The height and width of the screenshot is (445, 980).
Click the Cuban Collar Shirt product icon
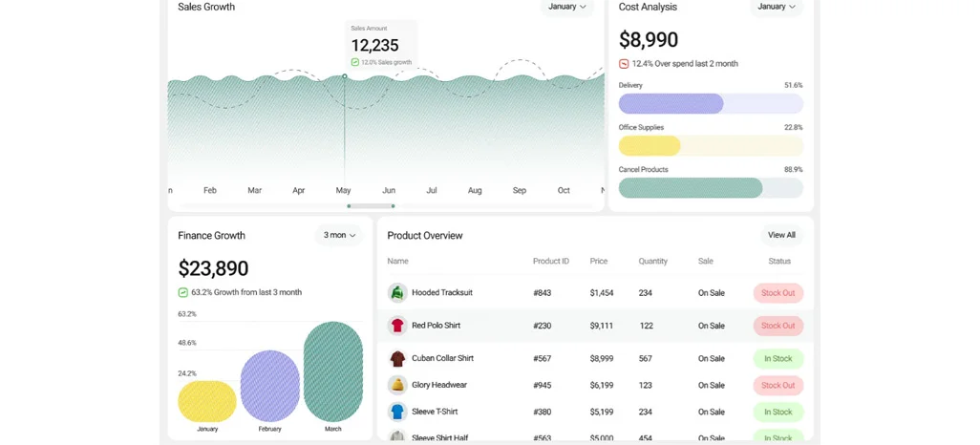pos(397,358)
